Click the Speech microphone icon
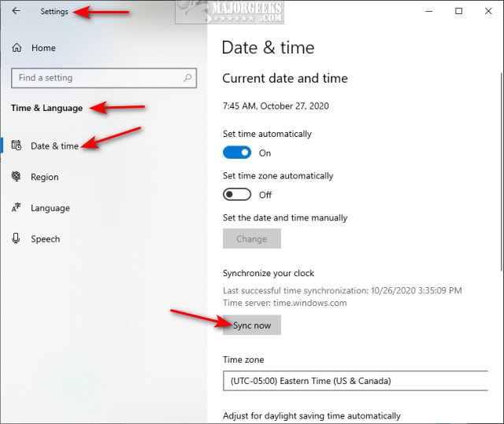Viewport: 504px width, 424px height. (17, 239)
